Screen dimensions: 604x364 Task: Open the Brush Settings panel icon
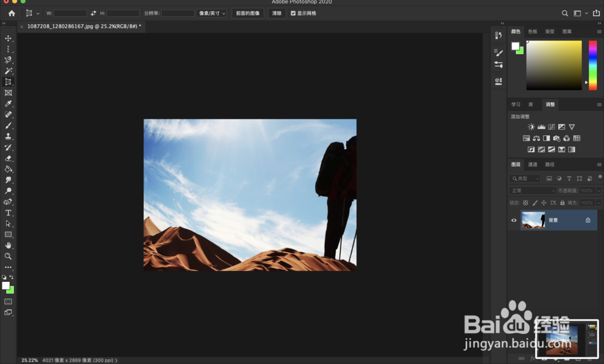tap(498, 65)
